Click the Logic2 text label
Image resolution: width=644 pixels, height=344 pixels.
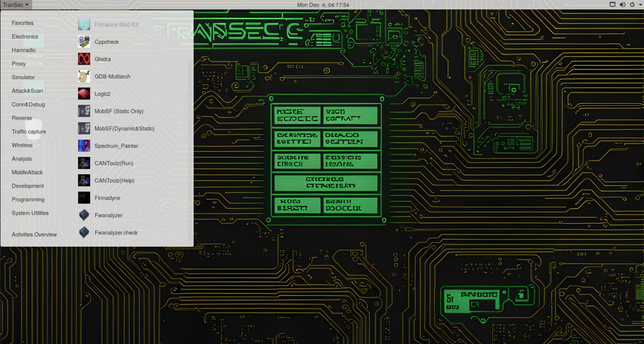click(x=102, y=94)
